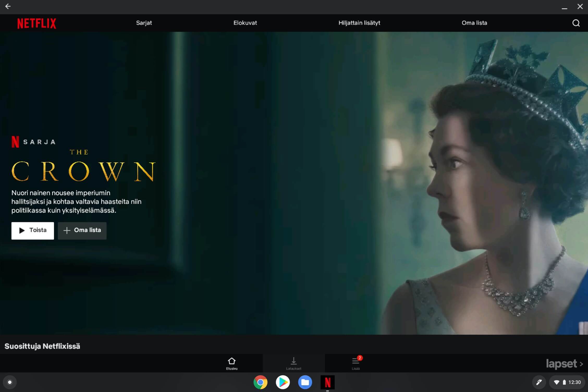Click the N SARJA series badge
588x392 pixels.
point(34,142)
